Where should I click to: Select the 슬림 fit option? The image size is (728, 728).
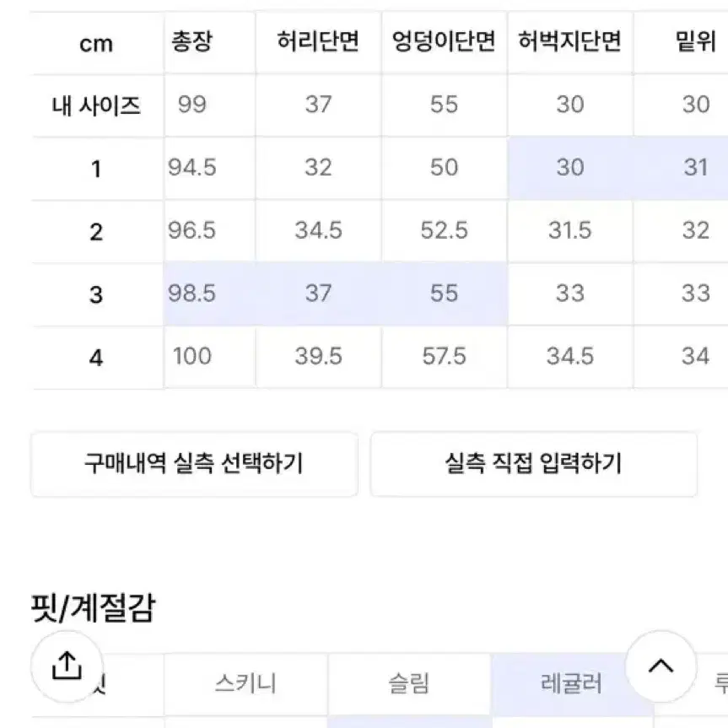click(409, 684)
